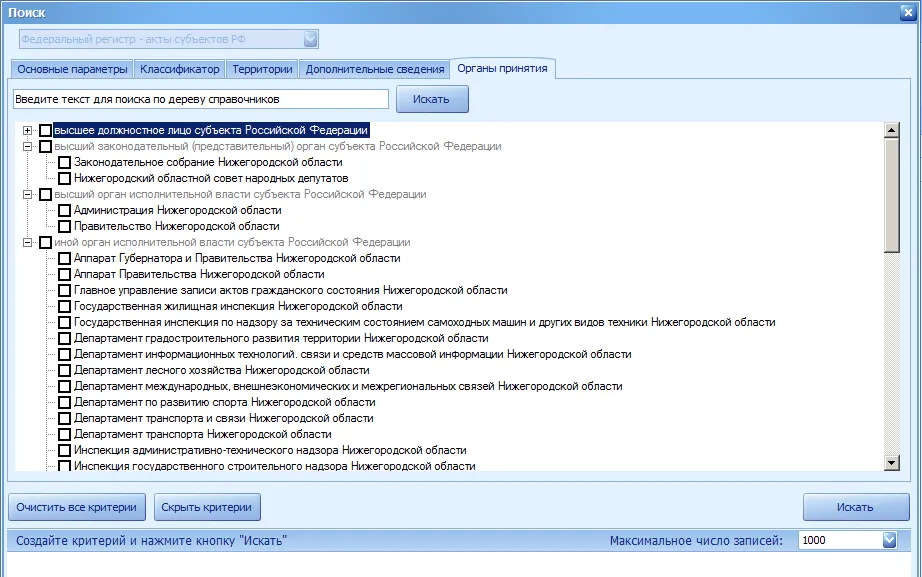Click the tree scrollbar down arrow
This screenshot has height=577, width=922.
pos(891,463)
